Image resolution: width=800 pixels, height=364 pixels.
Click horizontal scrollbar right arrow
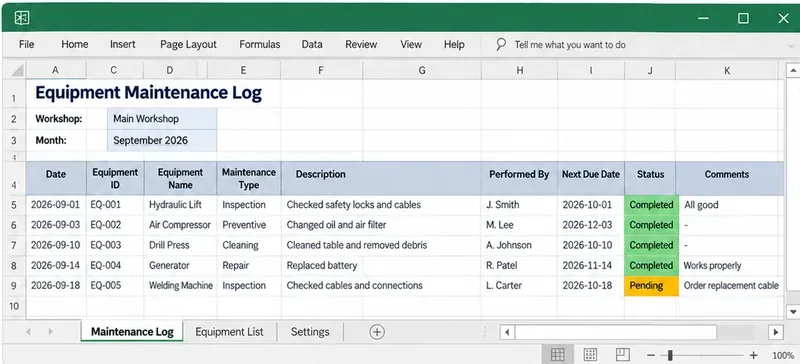pyautogui.click(x=776, y=332)
